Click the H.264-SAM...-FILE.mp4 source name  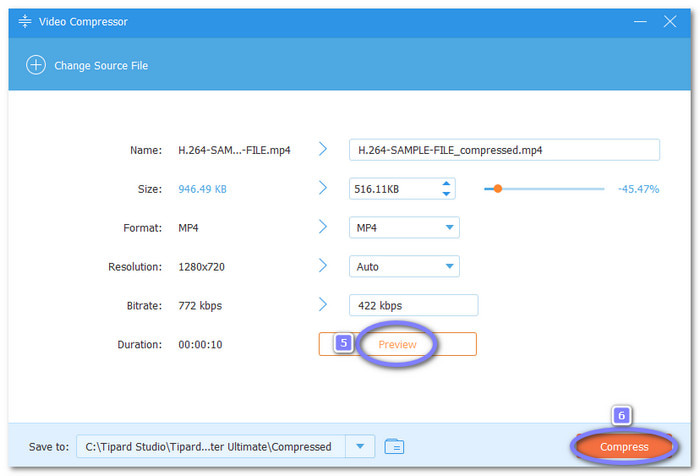pos(234,150)
